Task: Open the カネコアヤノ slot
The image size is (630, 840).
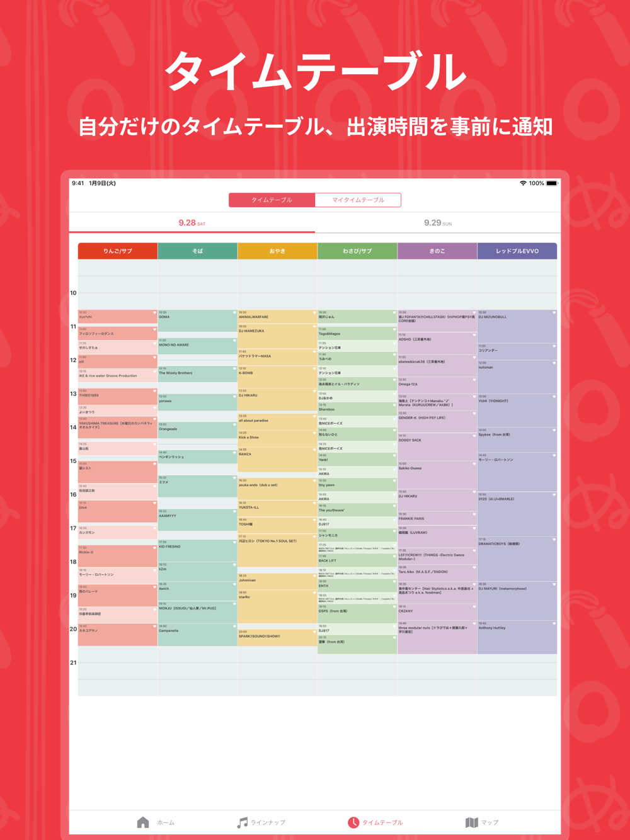Action: coord(118,635)
